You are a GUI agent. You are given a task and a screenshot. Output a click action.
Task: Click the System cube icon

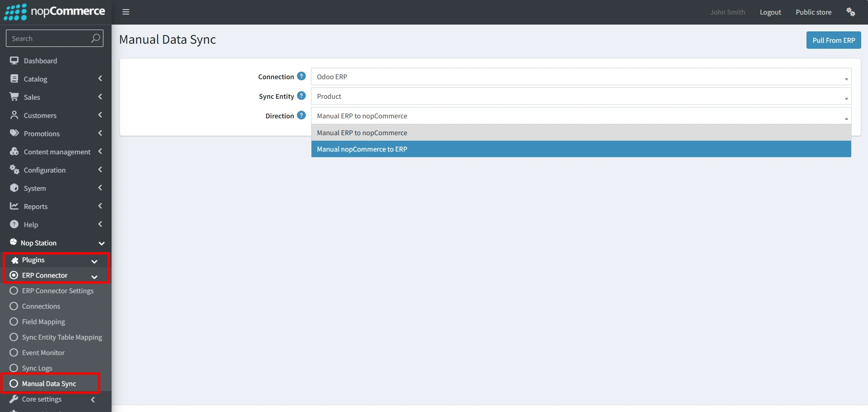[x=15, y=188]
